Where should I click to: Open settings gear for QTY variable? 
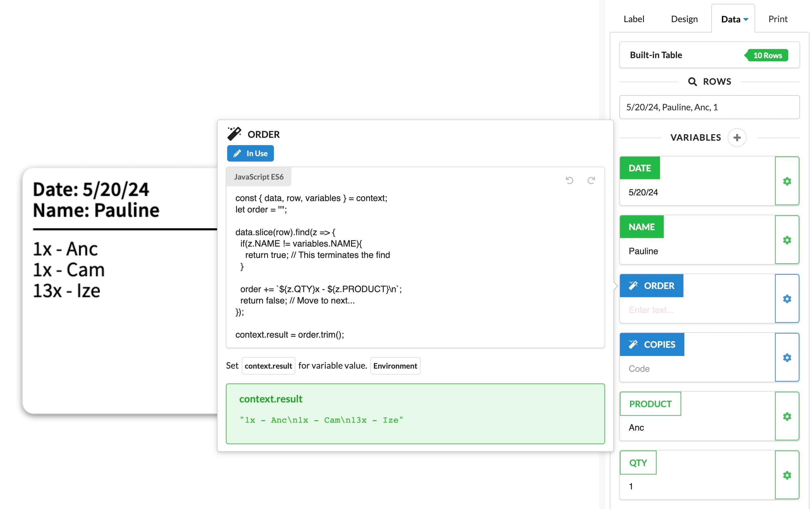pos(787,475)
